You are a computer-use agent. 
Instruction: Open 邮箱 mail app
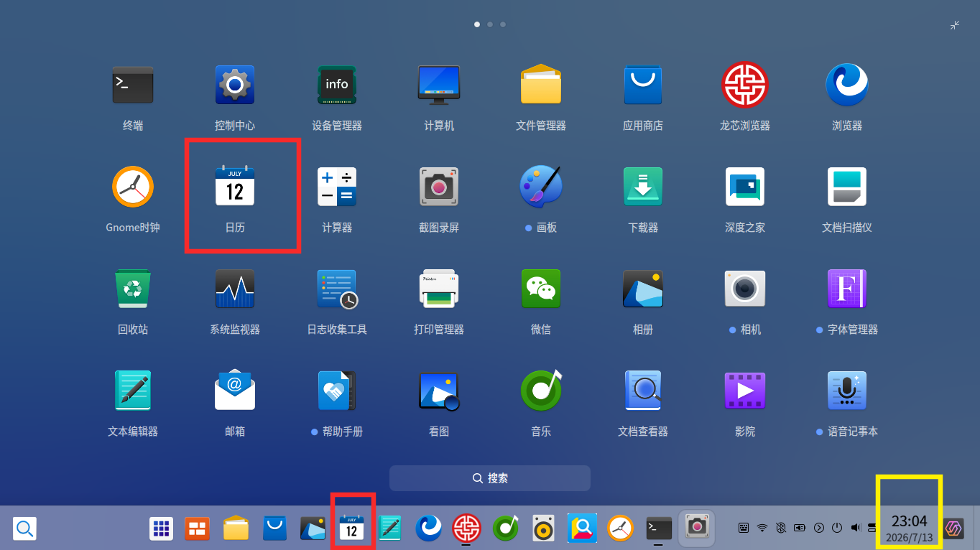tap(235, 391)
